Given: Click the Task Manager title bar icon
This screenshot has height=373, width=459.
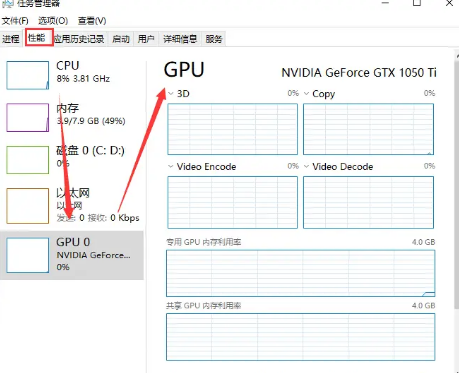Looking at the screenshot, I should (7, 3).
